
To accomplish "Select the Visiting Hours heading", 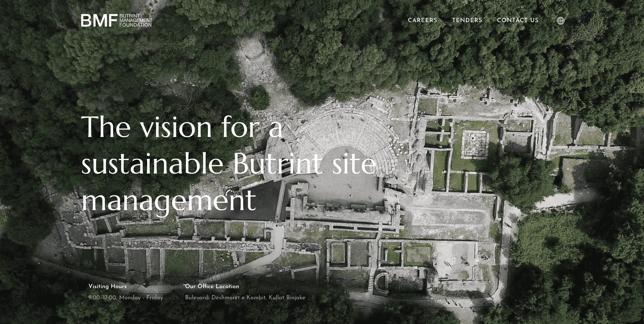I will tap(107, 286).
